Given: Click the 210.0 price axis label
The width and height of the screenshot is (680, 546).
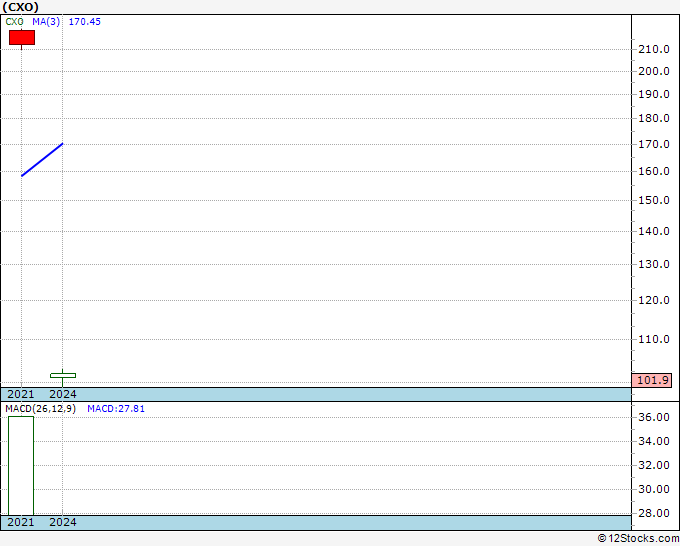Looking at the screenshot, I should click(654, 49).
